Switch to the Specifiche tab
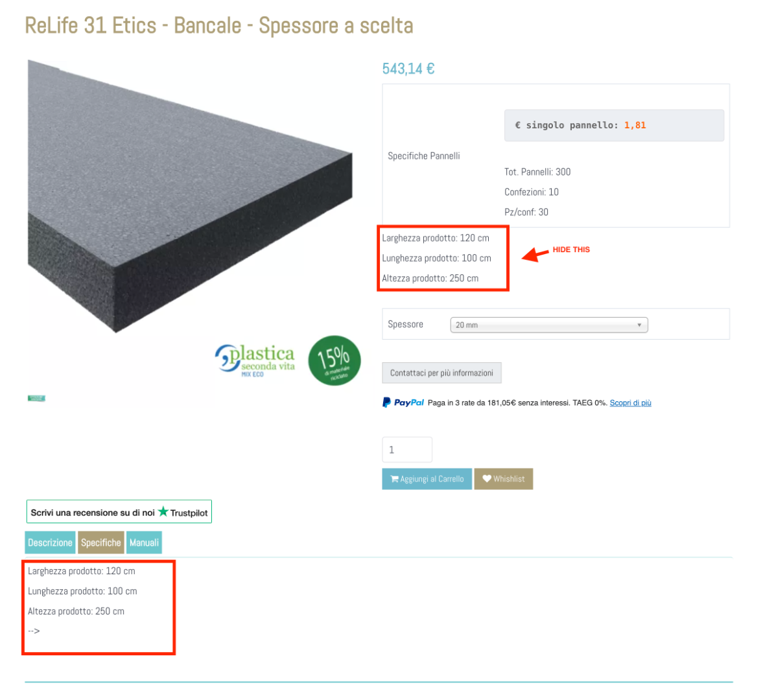Screen dimensions: 774x700 (100, 542)
